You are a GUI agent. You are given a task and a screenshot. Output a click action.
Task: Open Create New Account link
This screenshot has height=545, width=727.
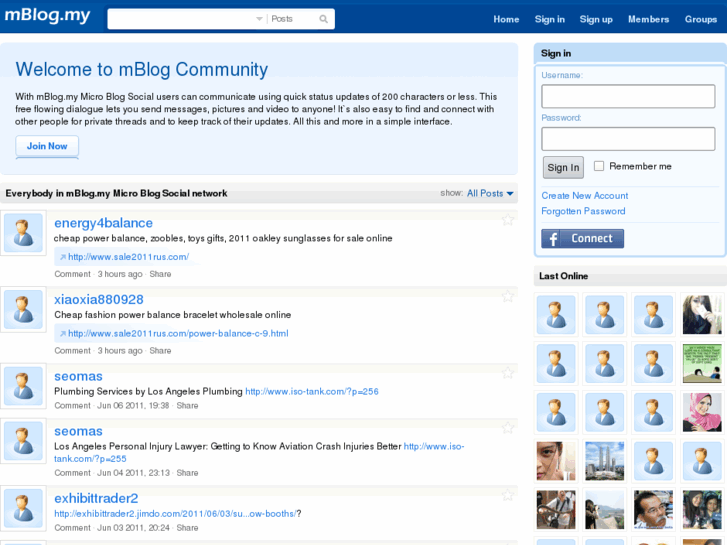click(585, 196)
